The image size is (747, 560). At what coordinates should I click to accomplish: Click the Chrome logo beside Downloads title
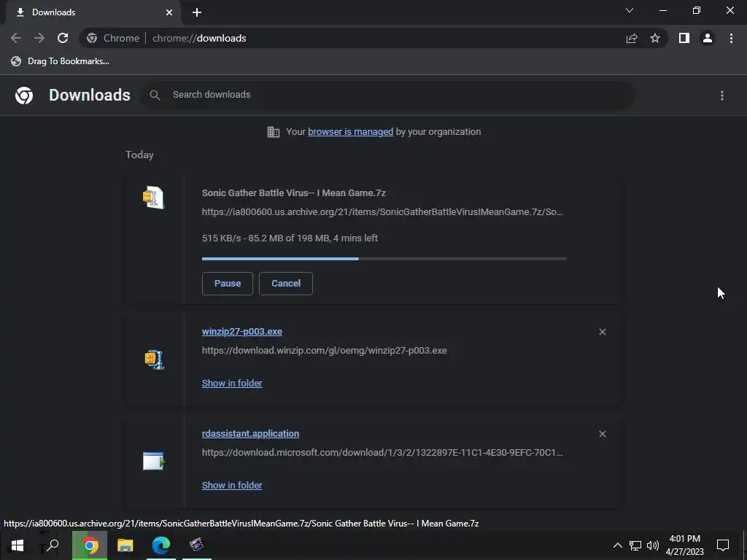click(x=24, y=96)
